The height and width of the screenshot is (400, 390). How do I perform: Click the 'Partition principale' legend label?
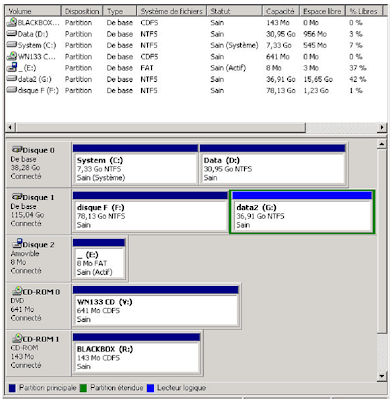tap(48, 388)
